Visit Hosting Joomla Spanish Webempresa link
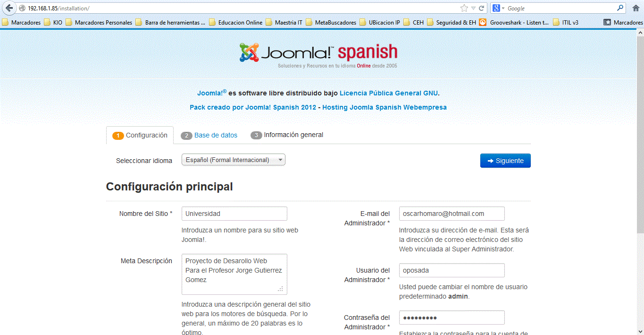The width and height of the screenshot is (644, 335). click(x=385, y=107)
